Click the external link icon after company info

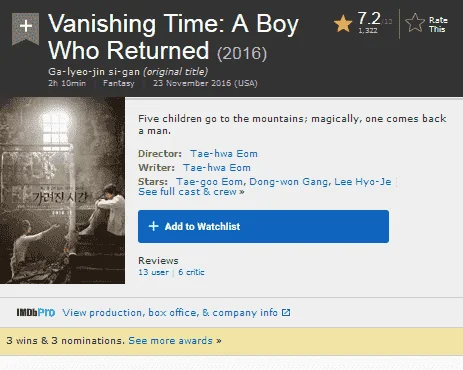pos(286,312)
